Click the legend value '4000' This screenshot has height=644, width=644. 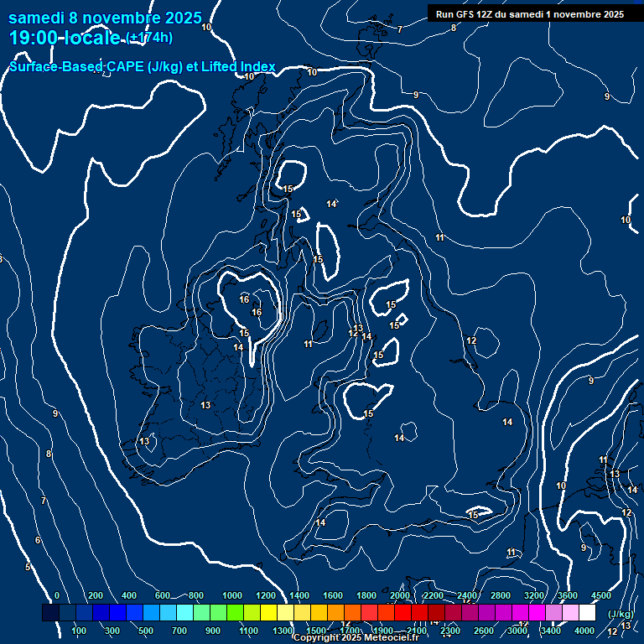point(584,631)
